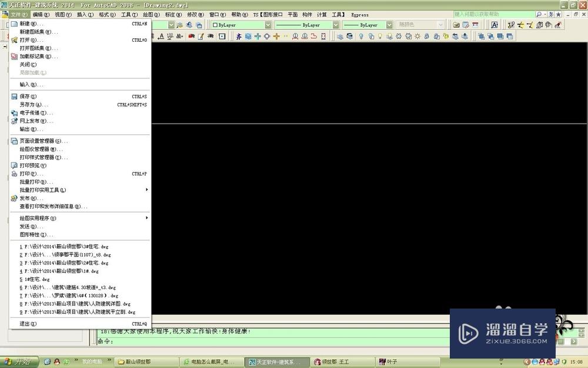Open recent file 鞍山领世郡\3#住宅.dwg

[x=80, y=247]
